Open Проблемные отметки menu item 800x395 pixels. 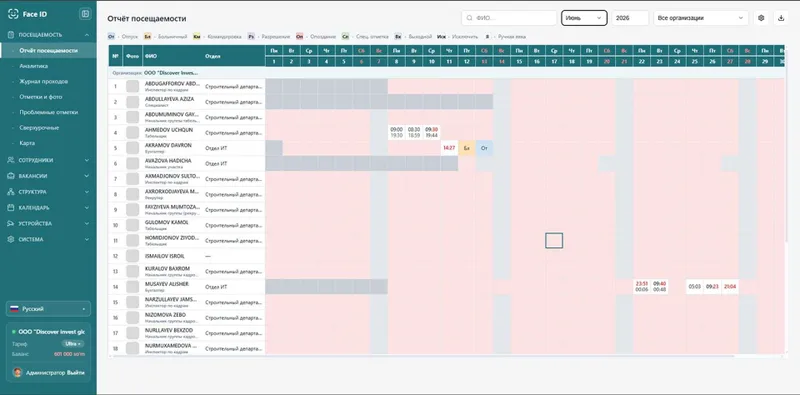(48, 112)
